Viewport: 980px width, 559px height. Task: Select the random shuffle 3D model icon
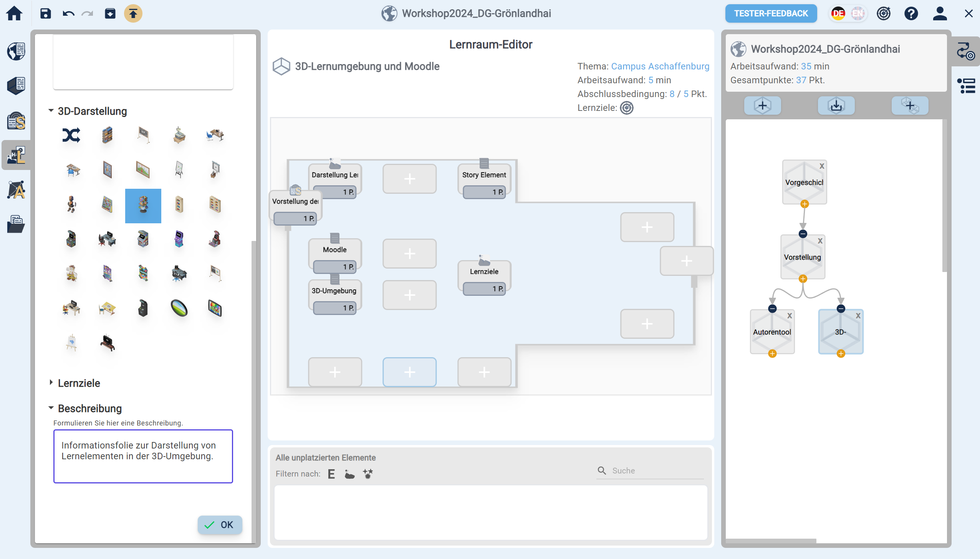[71, 135]
